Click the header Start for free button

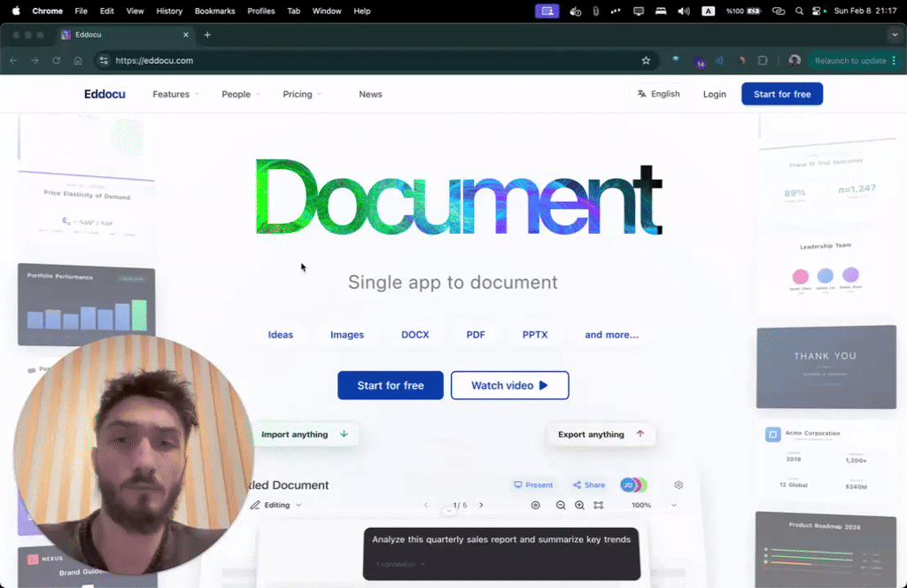point(782,94)
